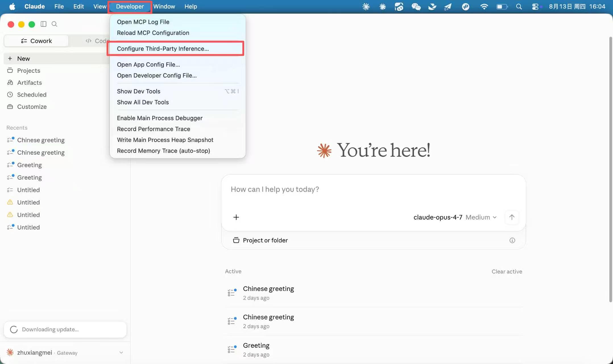The image size is (613, 364).
Task: Select Write Main Process Heap Snapshot
Action: click(x=178, y=140)
